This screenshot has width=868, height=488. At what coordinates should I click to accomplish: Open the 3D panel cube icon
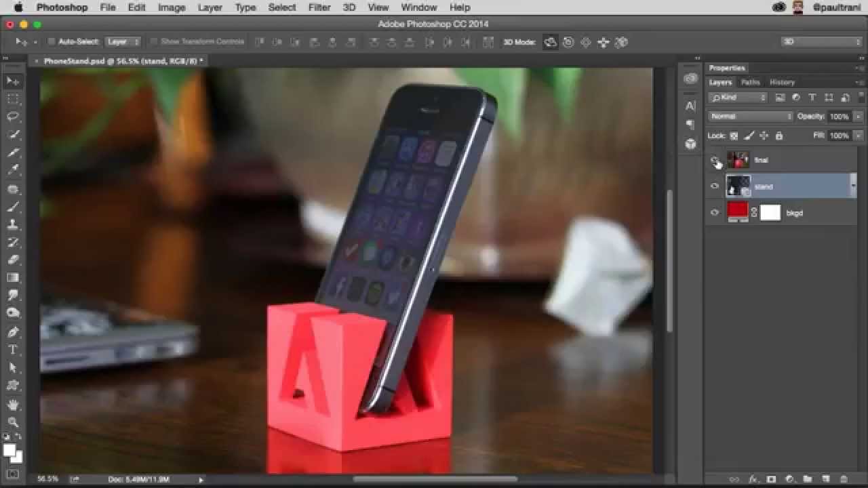point(690,144)
